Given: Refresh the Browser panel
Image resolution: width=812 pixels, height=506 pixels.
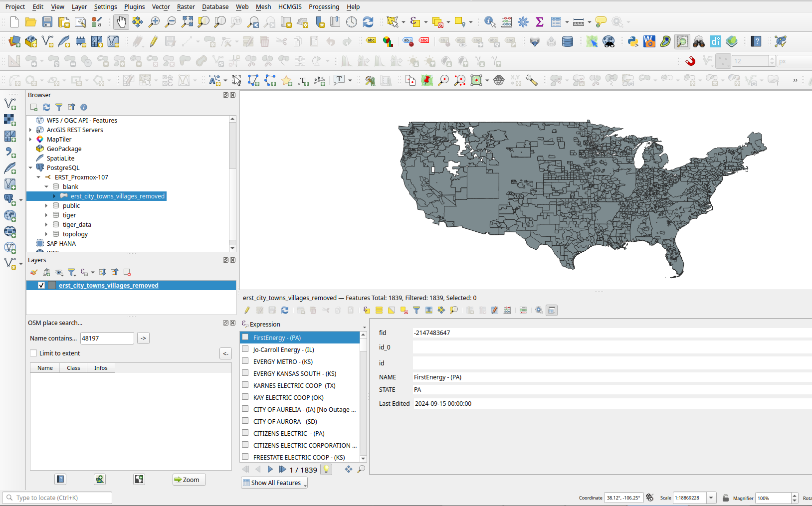Looking at the screenshot, I should 46,107.
